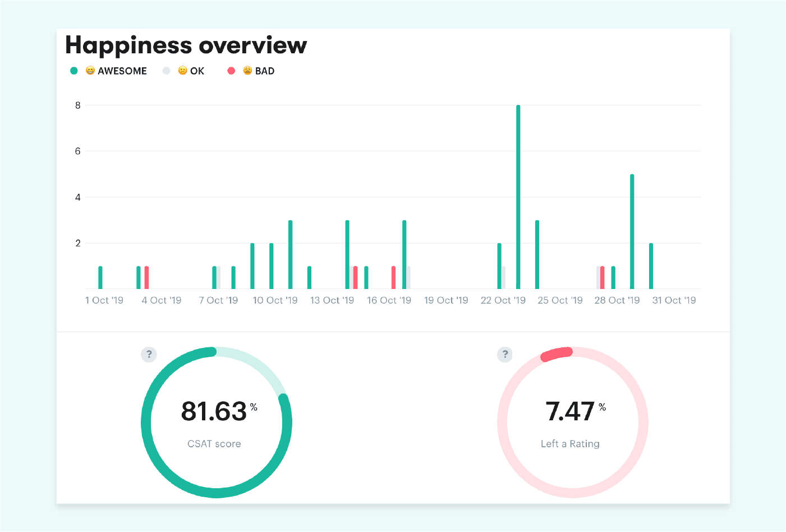
Task: Click the Happiness overview title
Action: (186, 45)
